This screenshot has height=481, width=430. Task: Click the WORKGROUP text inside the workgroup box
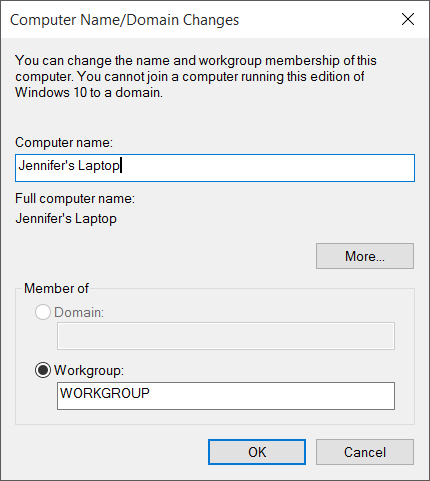[x=105, y=393]
